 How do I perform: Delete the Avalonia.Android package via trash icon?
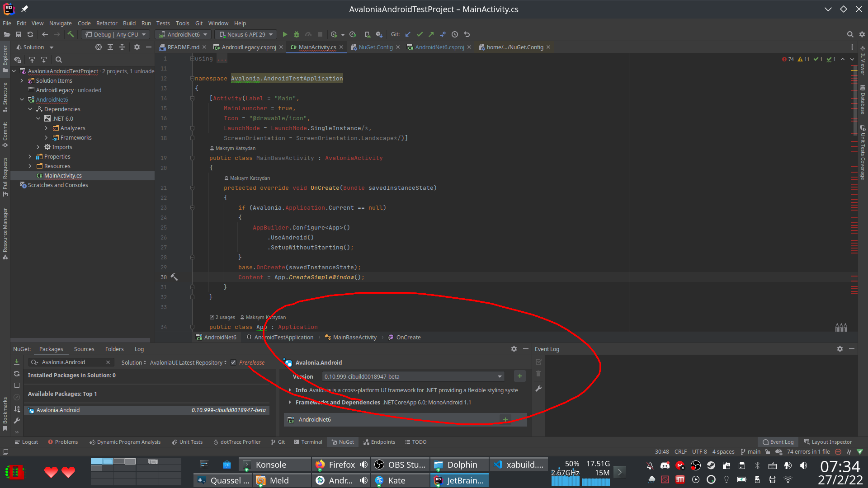[x=538, y=374]
